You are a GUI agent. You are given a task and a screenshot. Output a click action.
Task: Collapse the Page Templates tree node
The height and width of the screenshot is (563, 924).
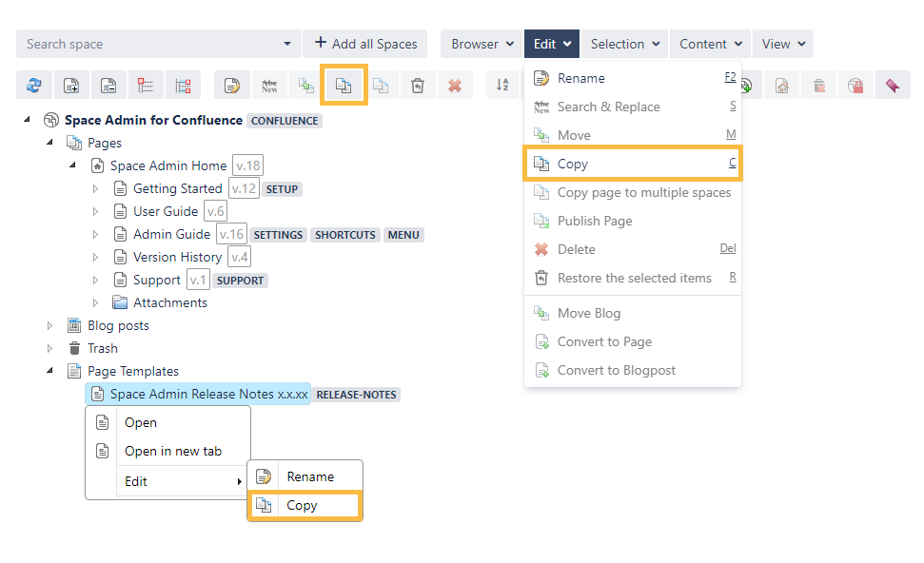coord(50,372)
